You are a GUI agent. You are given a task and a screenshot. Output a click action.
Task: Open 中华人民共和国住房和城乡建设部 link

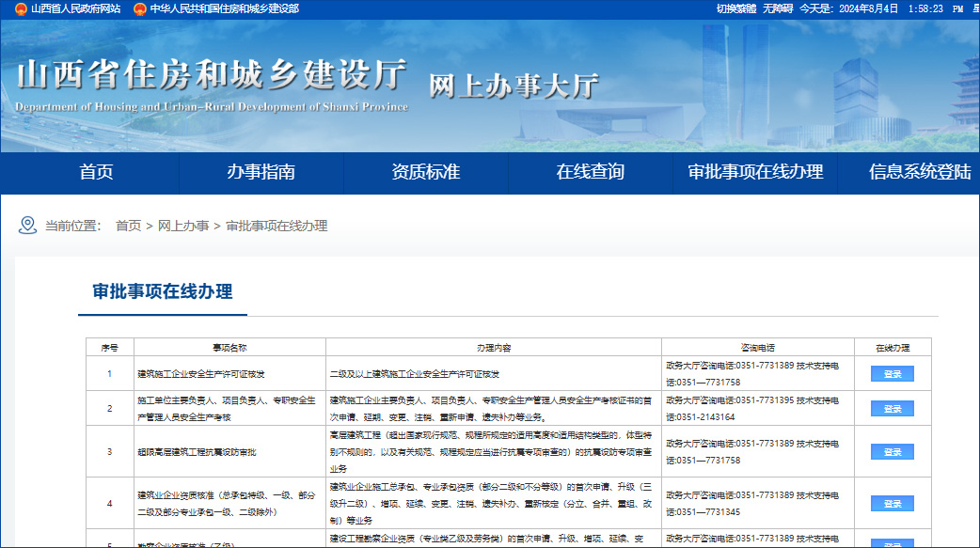[225, 8]
